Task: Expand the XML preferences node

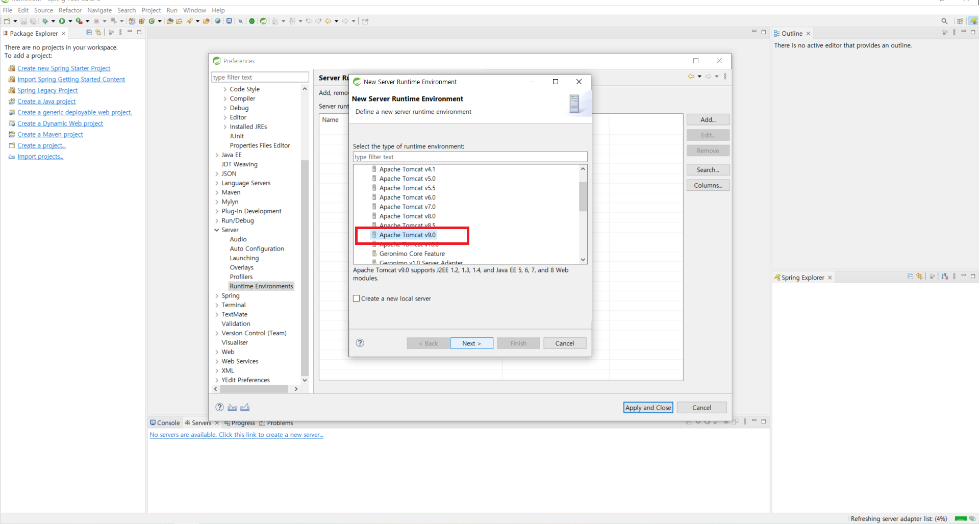Action: click(217, 371)
